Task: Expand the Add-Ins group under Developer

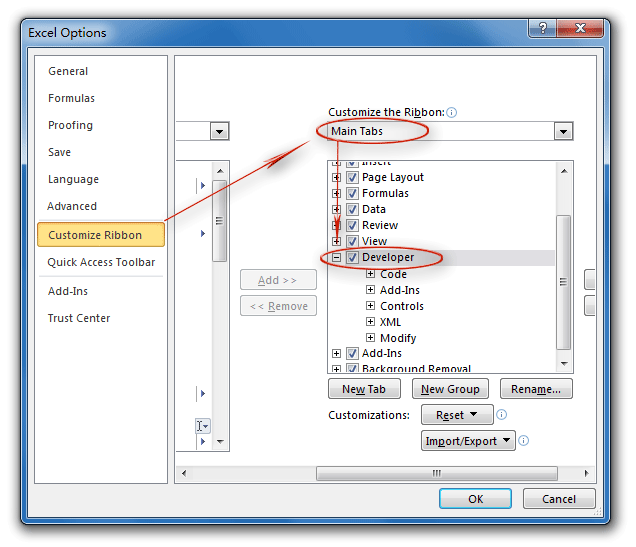Action: tap(370, 290)
